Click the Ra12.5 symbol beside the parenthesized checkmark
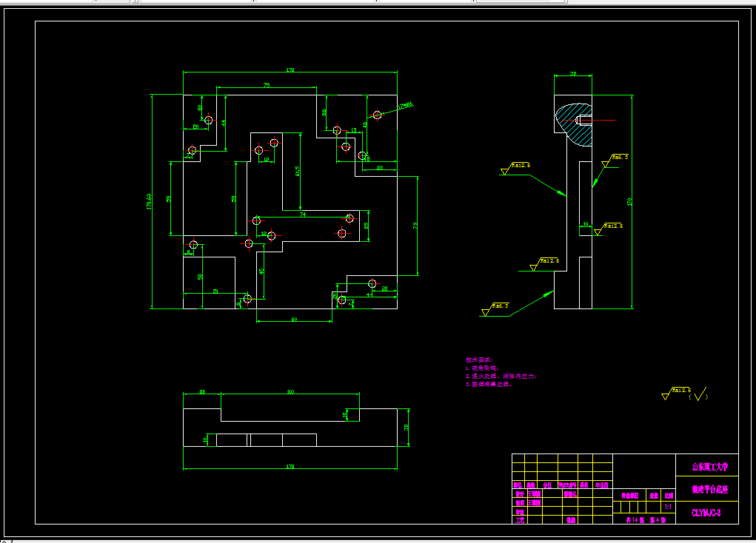The height and width of the screenshot is (543, 756). tap(676, 394)
